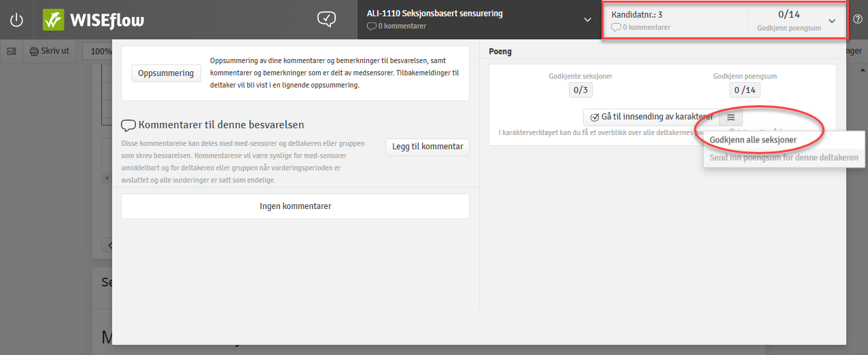Click the power icon in the top-left

[16, 20]
